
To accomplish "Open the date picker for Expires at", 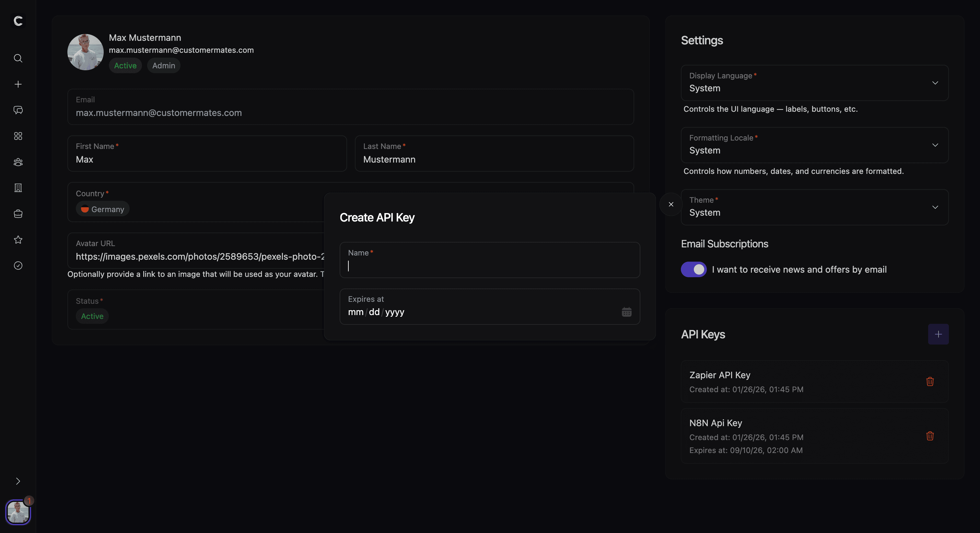I will pos(626,312).
